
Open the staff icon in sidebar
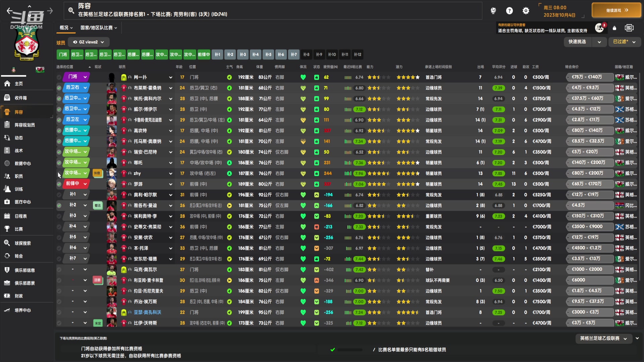pos(7,176)
